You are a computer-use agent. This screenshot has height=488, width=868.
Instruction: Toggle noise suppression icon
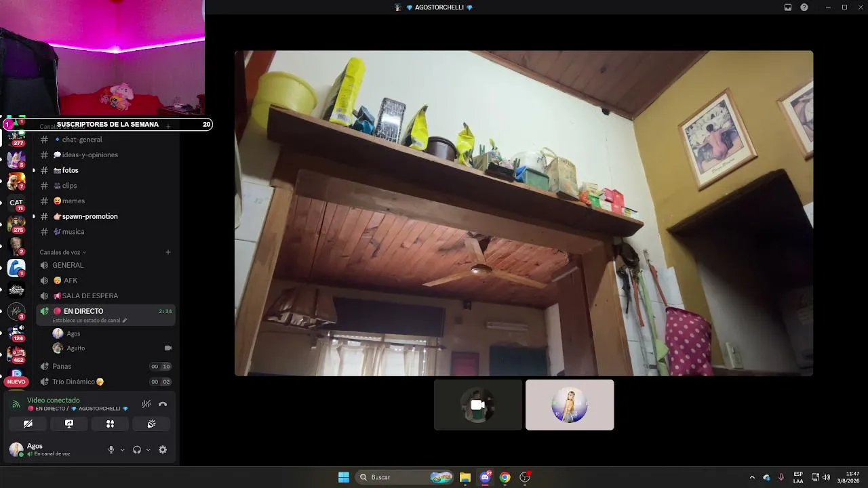(146, 404)
